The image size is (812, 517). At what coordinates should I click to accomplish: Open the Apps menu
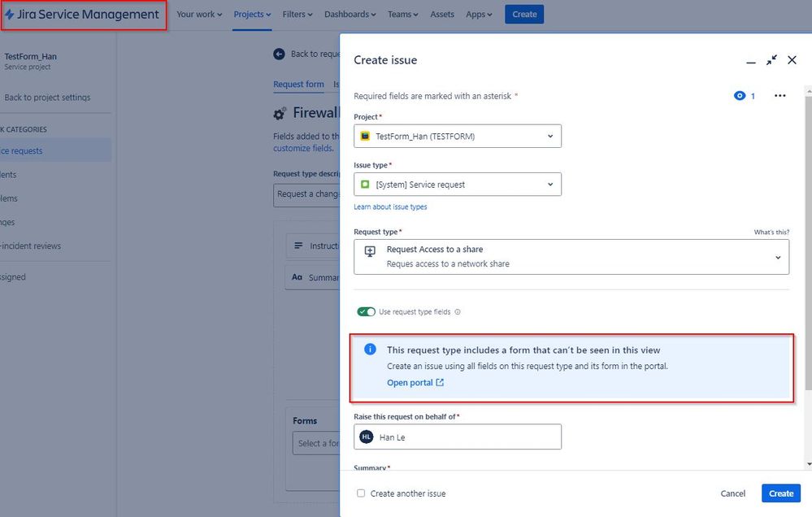click(479, 15)
